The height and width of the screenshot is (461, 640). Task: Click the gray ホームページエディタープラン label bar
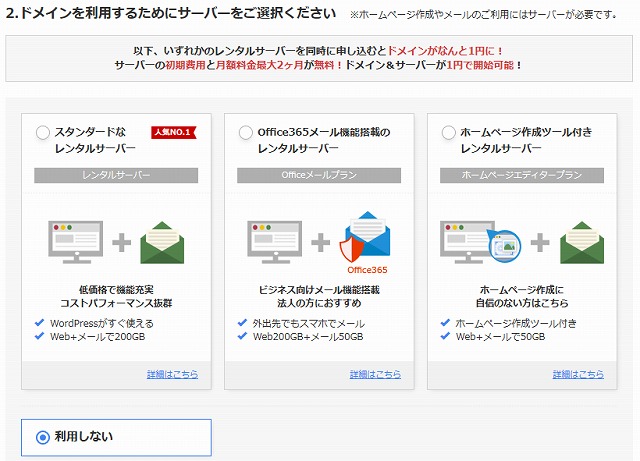[x=522, y=175]
